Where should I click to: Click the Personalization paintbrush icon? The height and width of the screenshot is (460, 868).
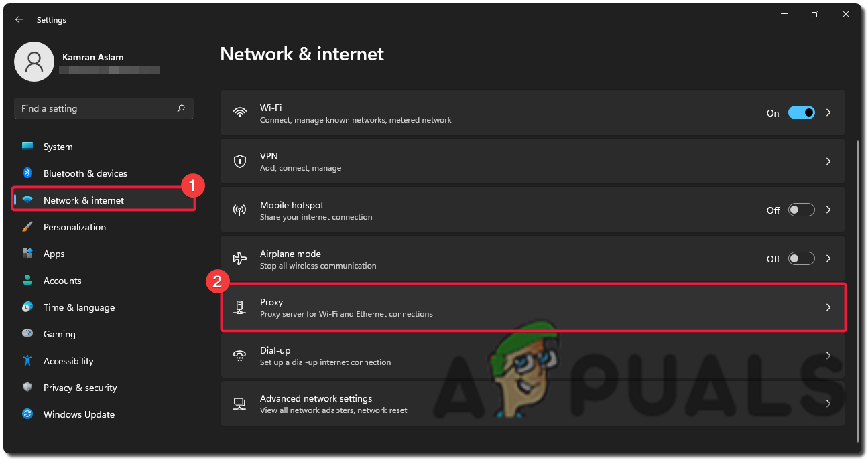coord(27,227)
